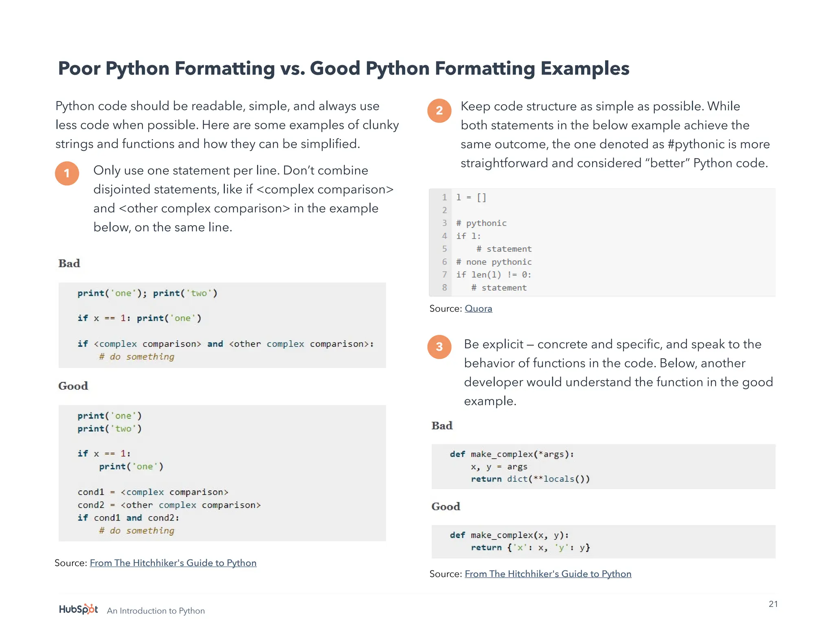Click the HubSpot logo in footer
834x644 pixels.
pos(78,609)
